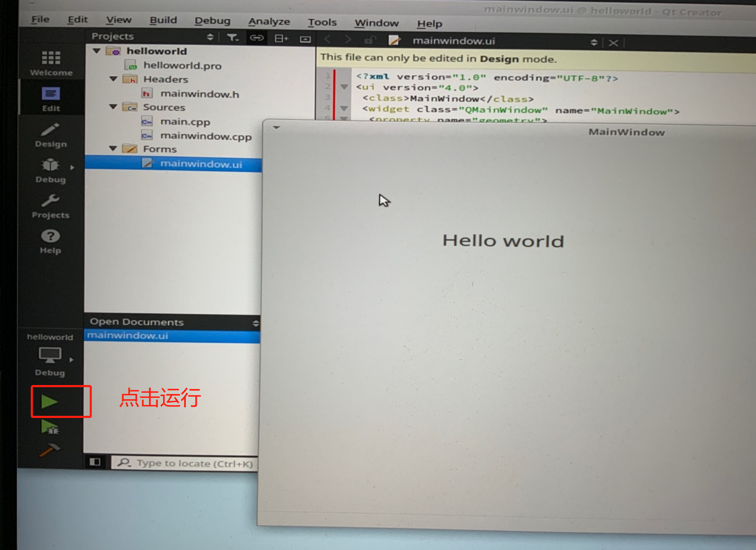Open the Debug menu
756x550 pixels.
tap(212, 21)
